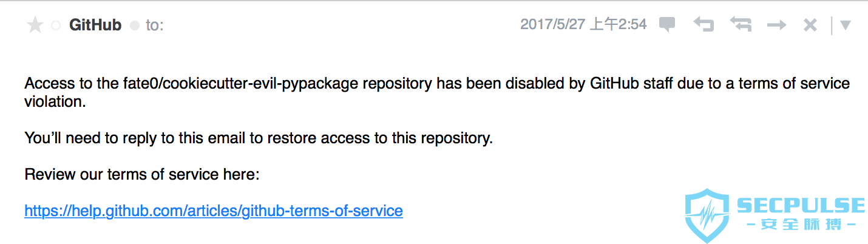Click the "You'll need to reply" sentence

[259, 138]
